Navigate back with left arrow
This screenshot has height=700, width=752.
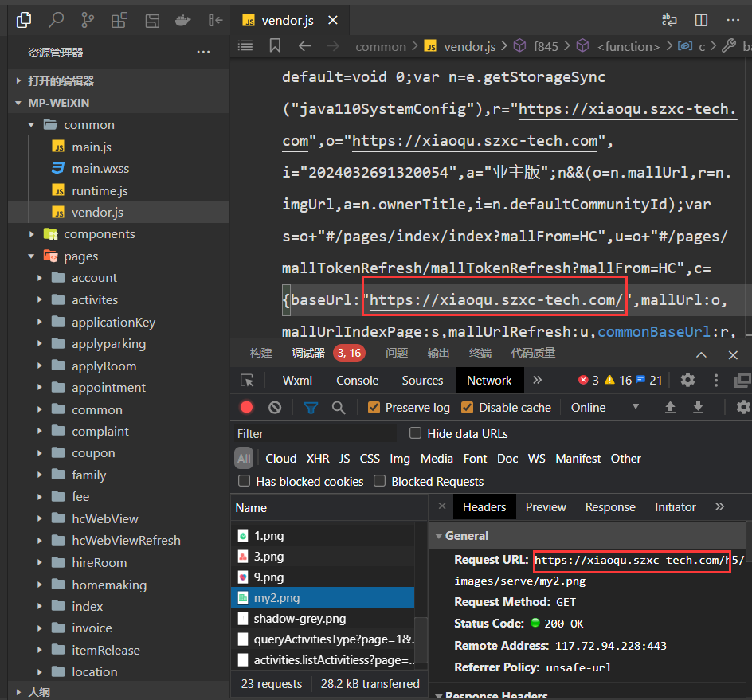[x=304, y=46]
